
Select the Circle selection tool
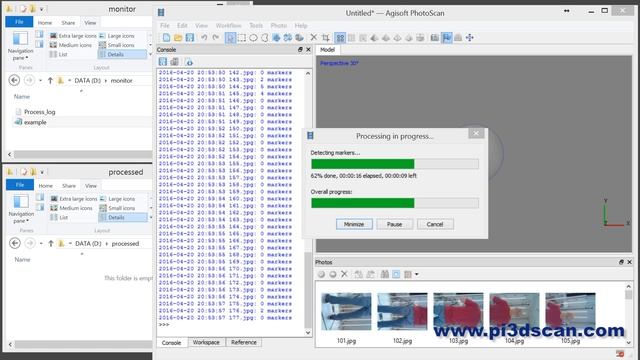click(x=253, y=38)
